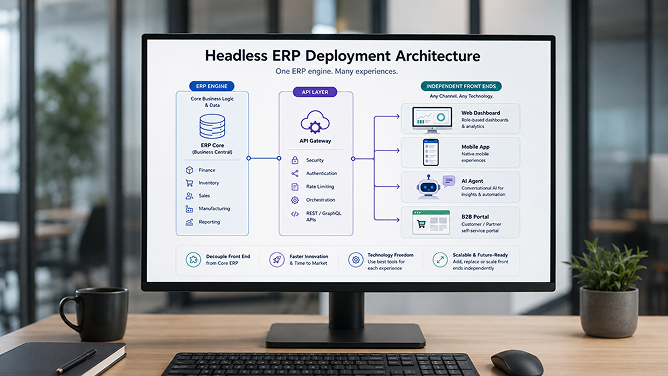Click the 'Scalable & Future-Ready' benefit heading
The width and height of the screenshot is (668, 376).
[x=480, y=255]
